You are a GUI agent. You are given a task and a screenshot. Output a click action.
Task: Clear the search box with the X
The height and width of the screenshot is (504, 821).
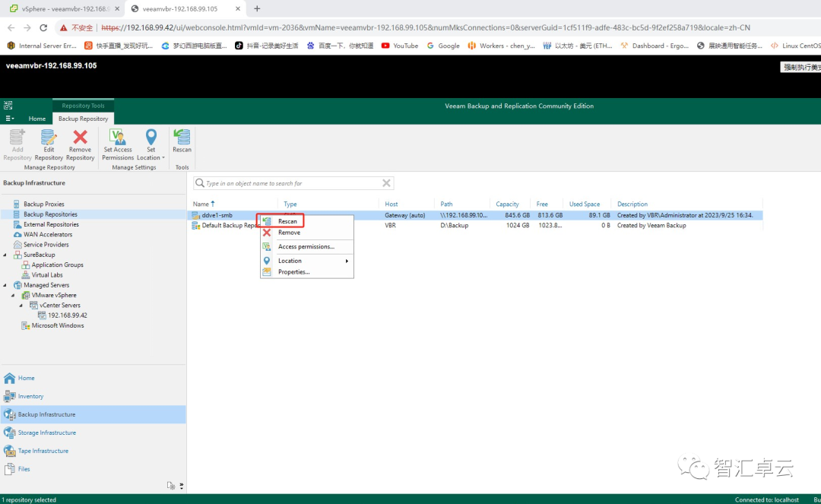tap(386, 182)
